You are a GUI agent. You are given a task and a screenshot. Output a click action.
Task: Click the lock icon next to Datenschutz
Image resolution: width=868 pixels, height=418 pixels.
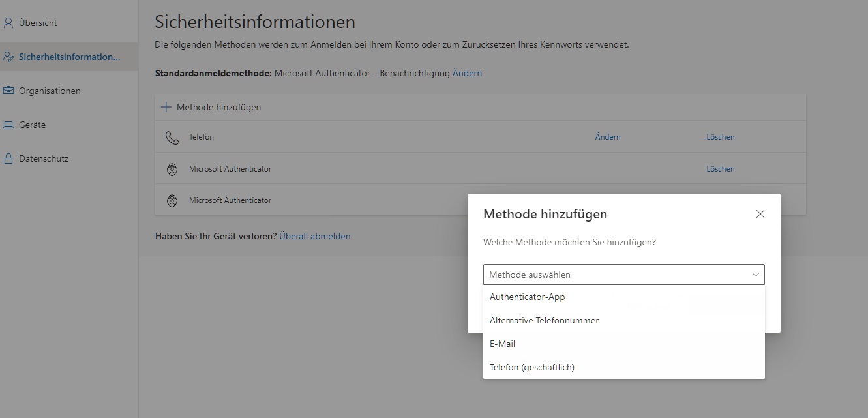click(x=8, y=158)
